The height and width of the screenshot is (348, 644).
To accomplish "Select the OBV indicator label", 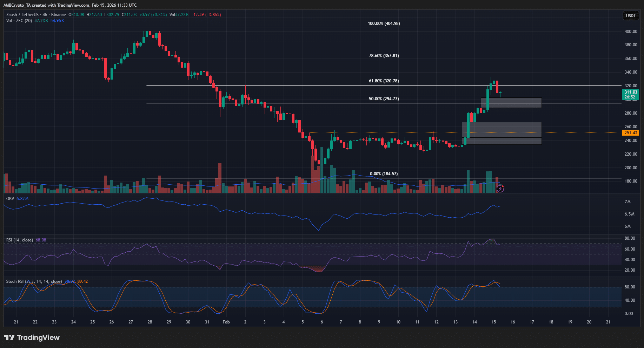I will coord(9,198).
